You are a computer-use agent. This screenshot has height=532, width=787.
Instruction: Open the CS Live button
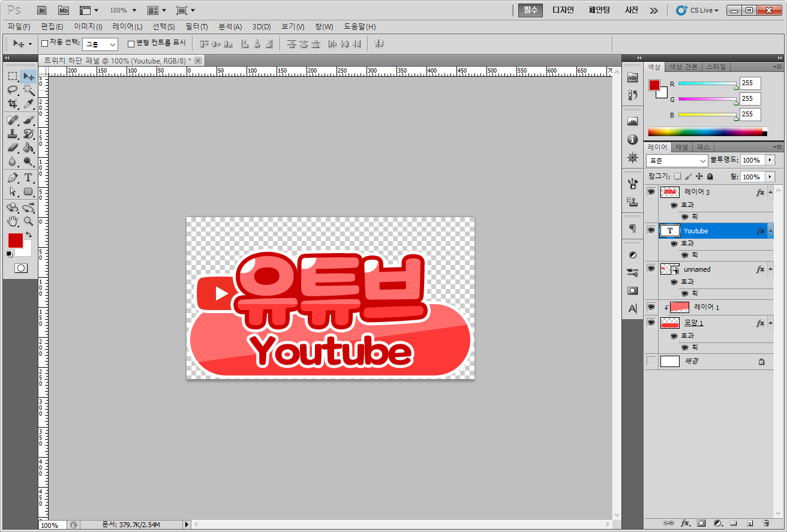pos(697,10)
